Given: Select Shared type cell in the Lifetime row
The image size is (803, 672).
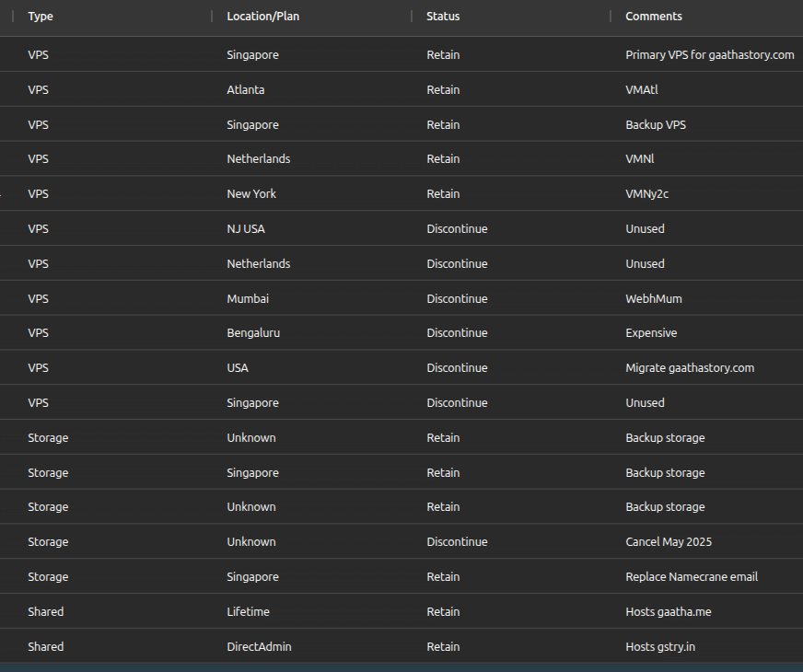Looking at the screenshot, I should [45, 611].
